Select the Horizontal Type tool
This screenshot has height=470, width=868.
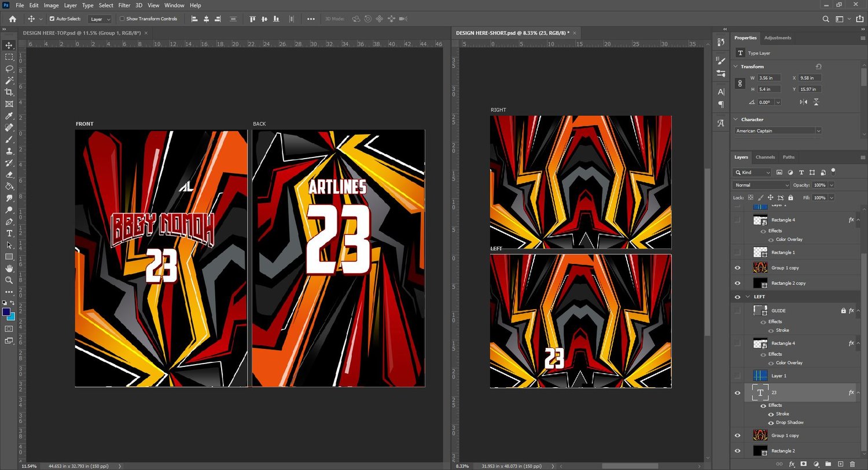tap(9, 233)
